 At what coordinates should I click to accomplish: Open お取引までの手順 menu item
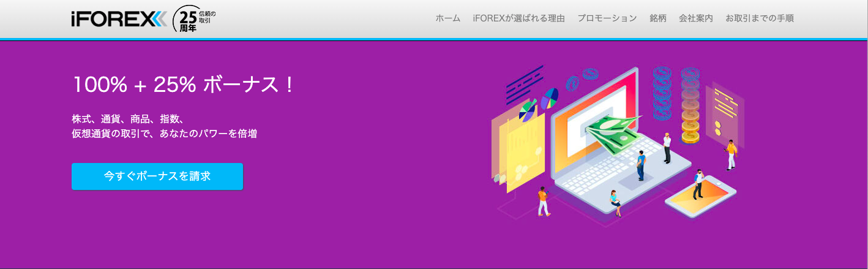point(759,18)
